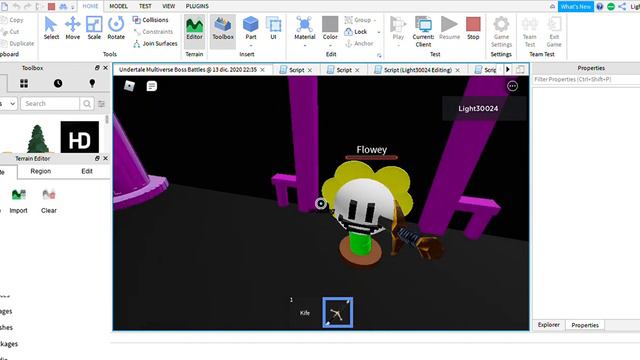Viewport: 640px width, 360px height.
Task: Open the Toolbox grid inventory tab
Action: 24,84
